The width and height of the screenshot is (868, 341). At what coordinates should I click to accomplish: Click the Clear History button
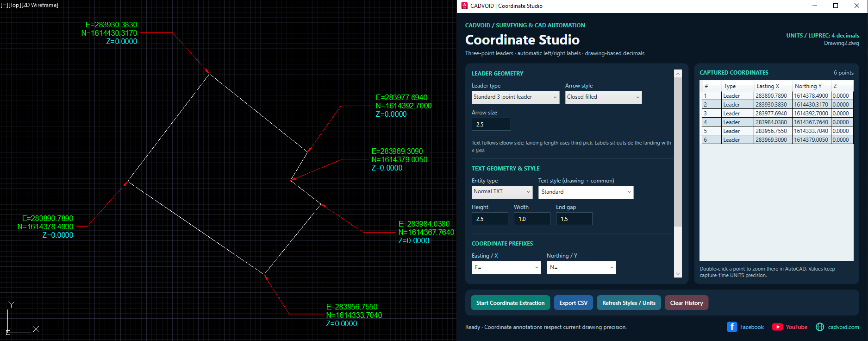click(687, 303)
